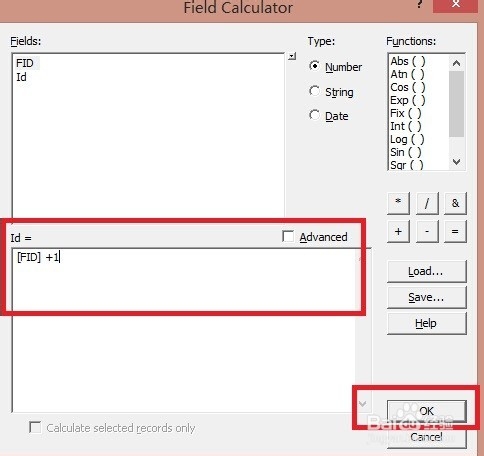Click the multiply operator button
The width and height of the screenshot is (484, 456).
pos(398,203)
